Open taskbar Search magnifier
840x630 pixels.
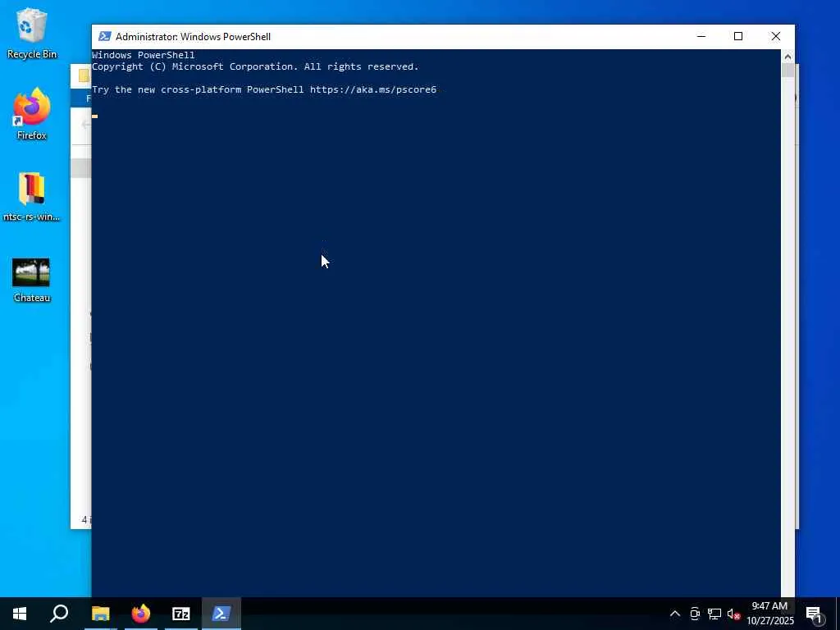pos(59,614)
